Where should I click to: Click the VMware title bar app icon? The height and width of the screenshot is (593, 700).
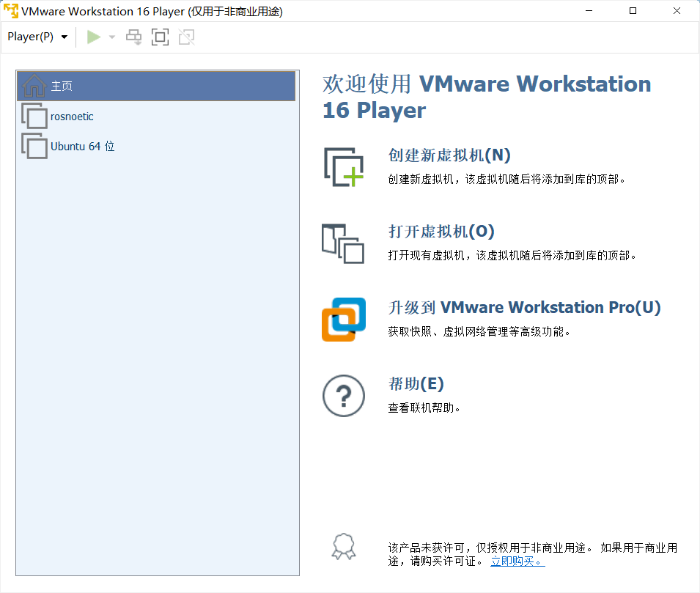click(x=11, y=11)
